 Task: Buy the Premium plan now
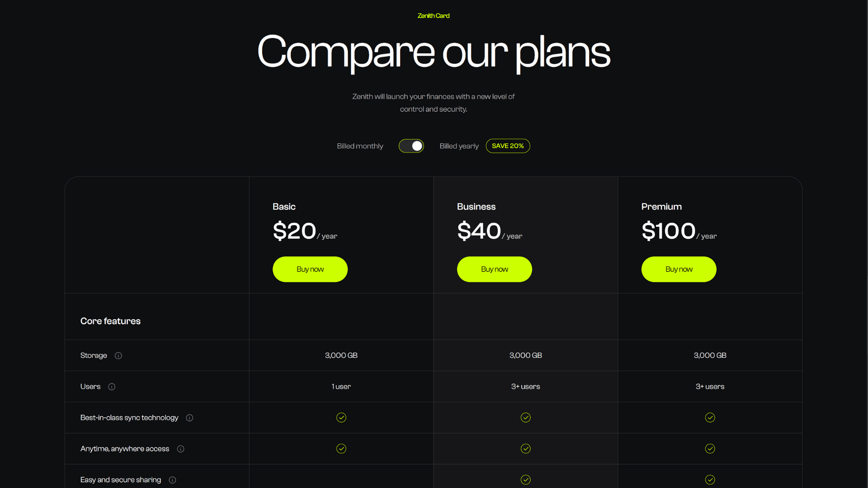(679, 269)
